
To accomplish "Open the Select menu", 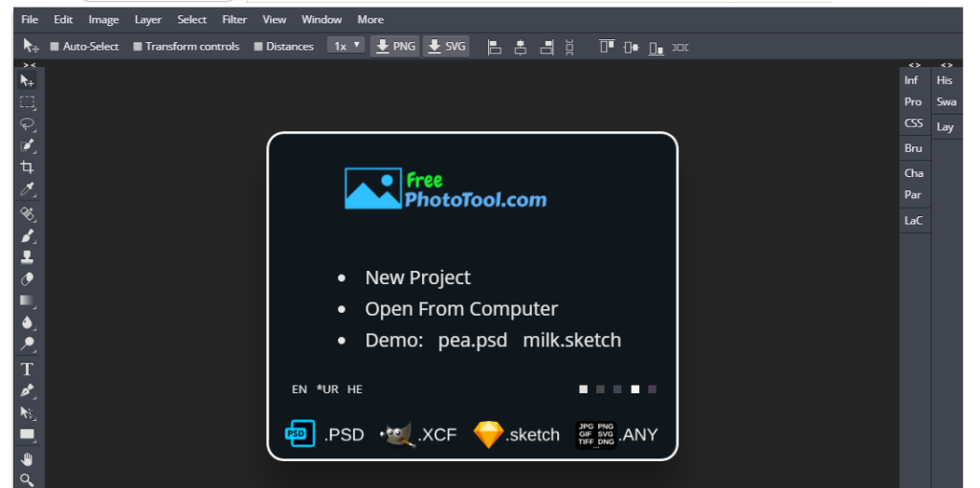I will pyautogui.click(x=191, y=19).
